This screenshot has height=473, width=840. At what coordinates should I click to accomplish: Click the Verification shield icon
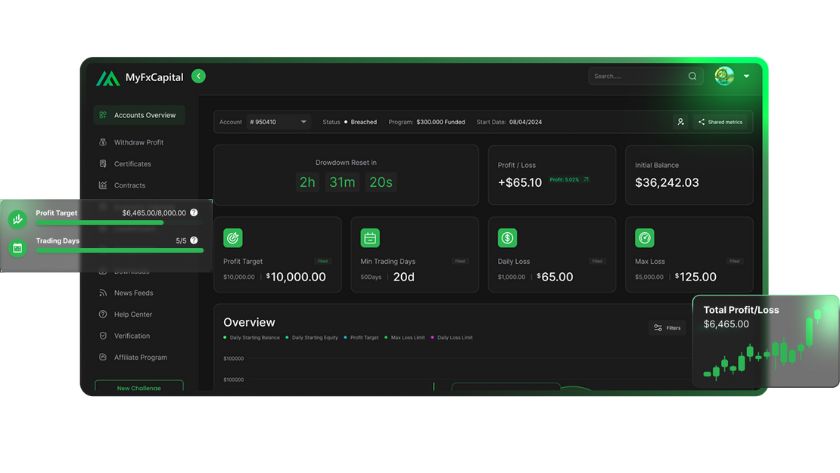[103, 336]
